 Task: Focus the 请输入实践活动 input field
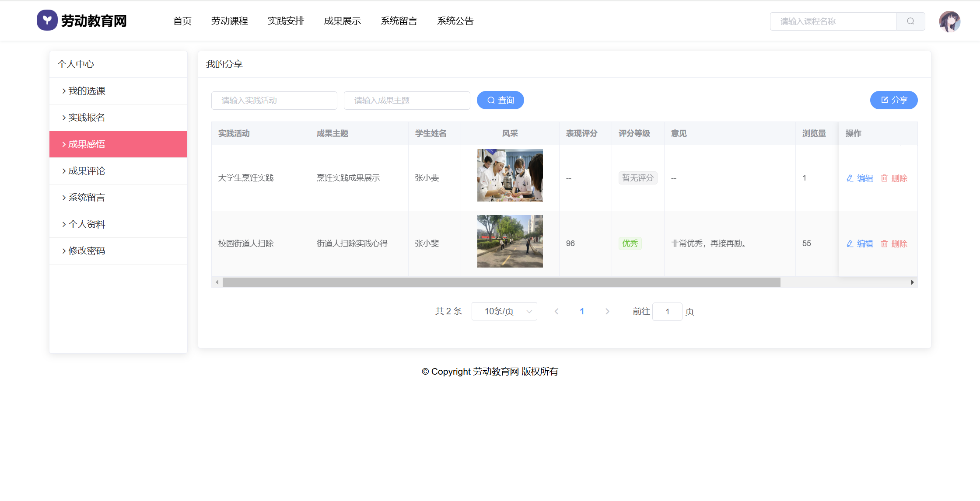point(274,101)
